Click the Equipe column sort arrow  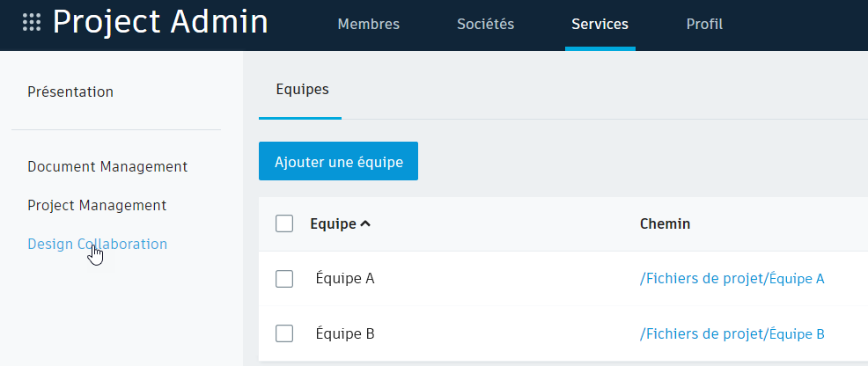[366, 224]
